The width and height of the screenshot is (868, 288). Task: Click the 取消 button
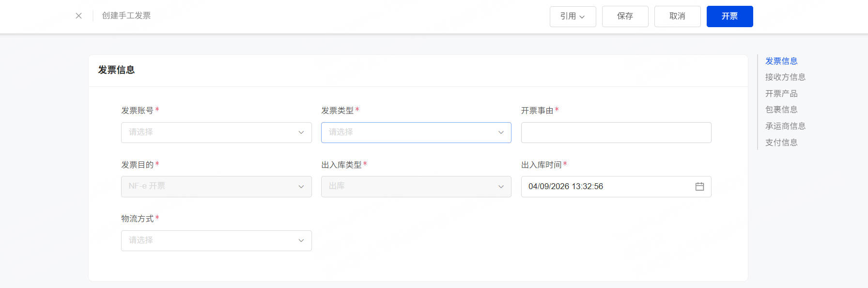point(677,16)
